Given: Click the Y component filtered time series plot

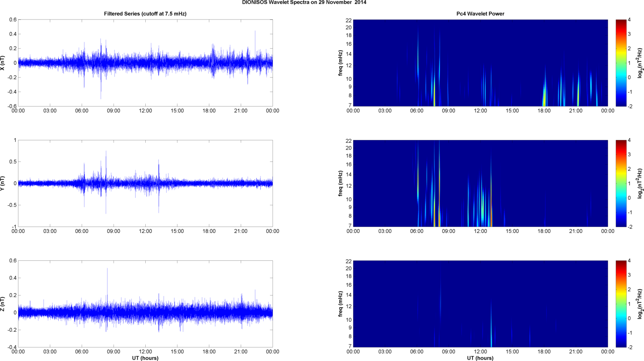Looking at the screenshot, I should pyautogui.click(x=145, y=183).
